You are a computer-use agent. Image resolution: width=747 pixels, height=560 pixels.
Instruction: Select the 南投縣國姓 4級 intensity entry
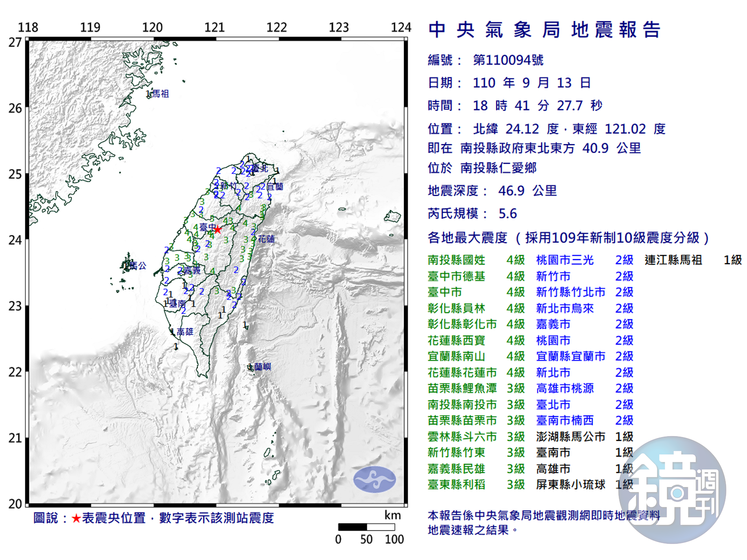tap(476, 260)
